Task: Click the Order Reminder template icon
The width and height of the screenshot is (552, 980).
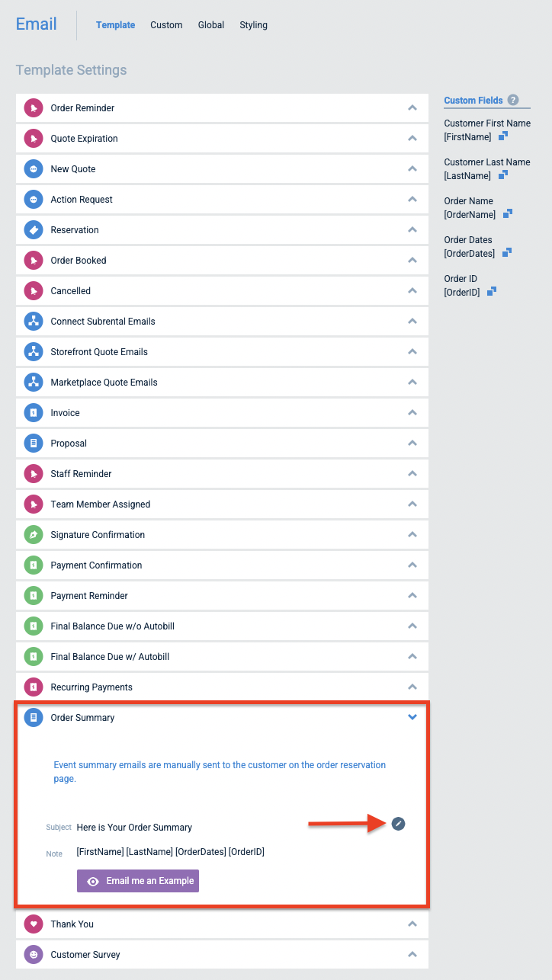Action: click(x=33, y=107)
